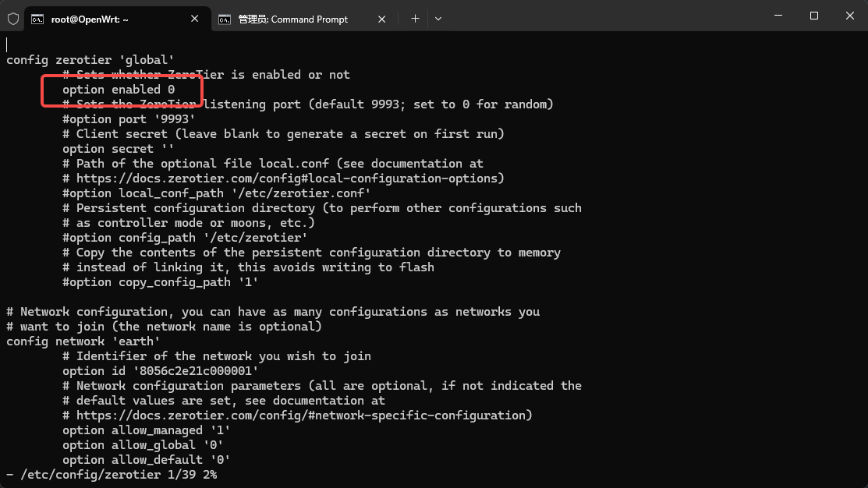Click the comment '# as controller mode or moons, etc.)'
The width and height of the screenshot is (868, 488).
pyautogui.click(x=188, y=222)
